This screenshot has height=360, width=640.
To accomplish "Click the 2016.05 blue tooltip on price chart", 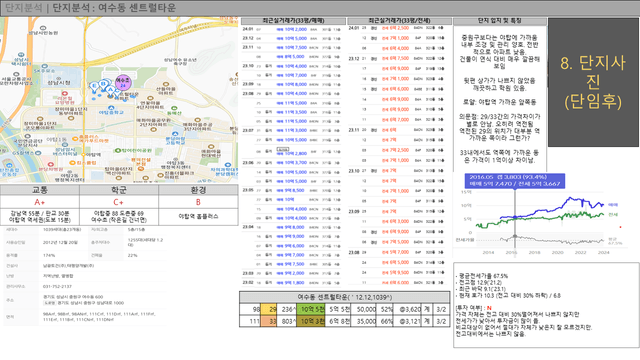I will click(x=515, y=180).
